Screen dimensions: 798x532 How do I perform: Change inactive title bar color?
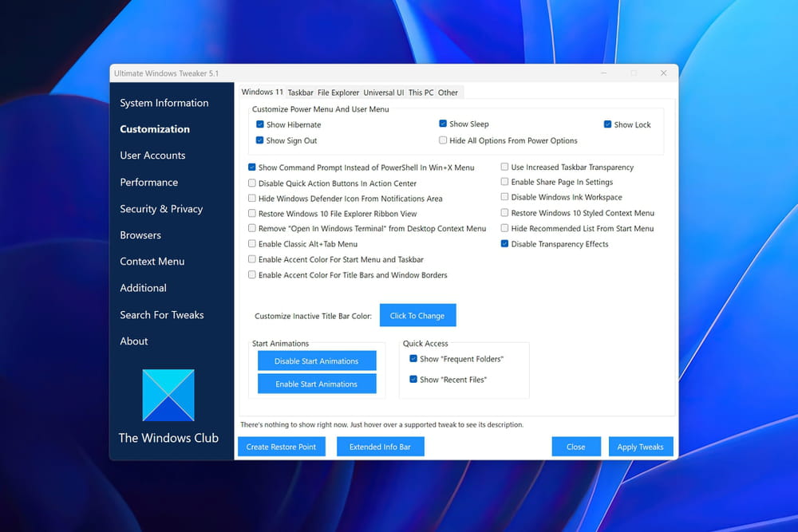(x=417, y=316)
